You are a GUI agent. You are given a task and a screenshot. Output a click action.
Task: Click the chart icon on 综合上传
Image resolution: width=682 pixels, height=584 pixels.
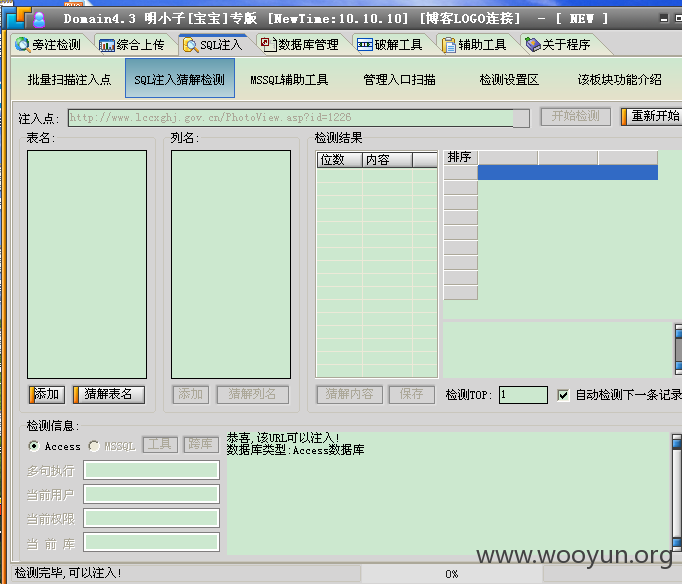click(107, 45)
